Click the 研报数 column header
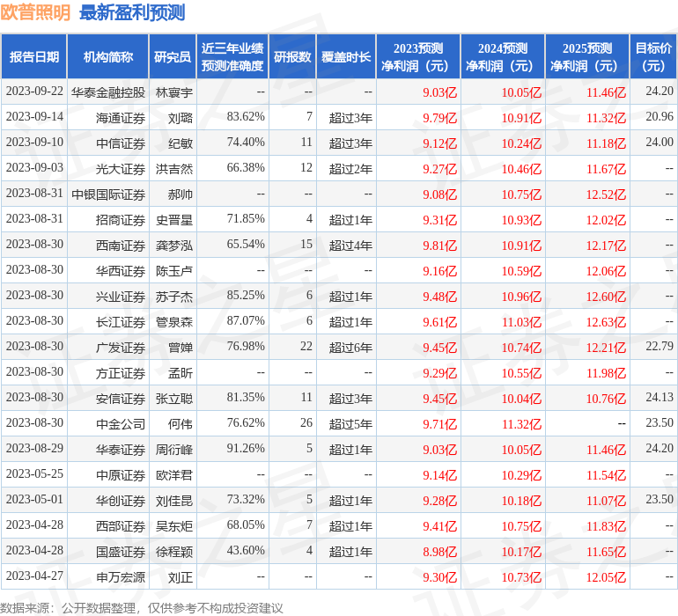The width and height of the screenshot is (678, 616). point(292,57)
